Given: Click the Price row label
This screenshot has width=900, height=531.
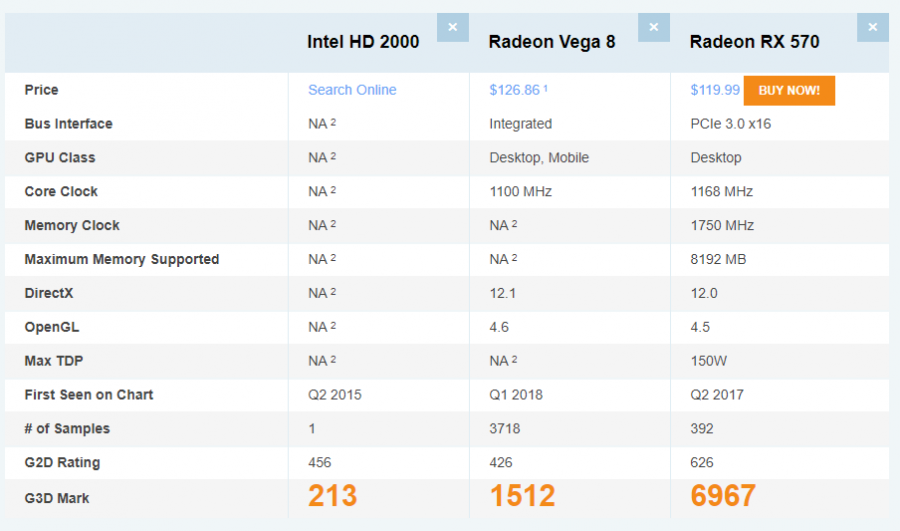Looking at the screenshot, I should 41,90.
